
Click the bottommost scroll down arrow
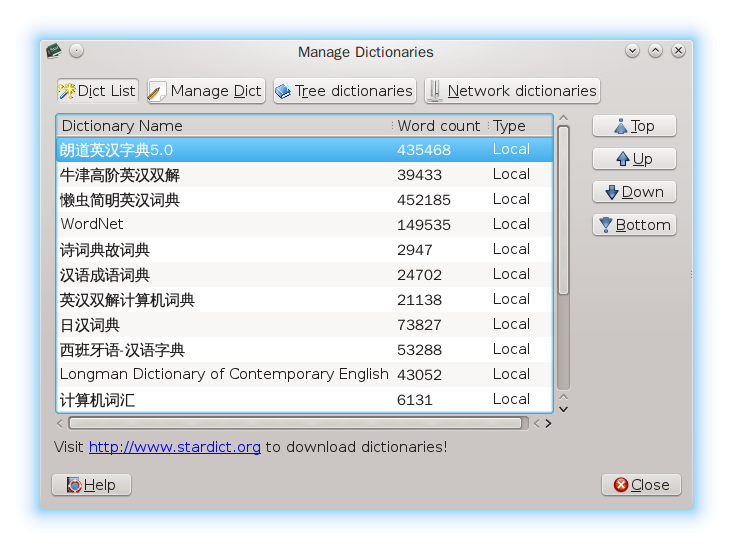click(x=564, y=410)
